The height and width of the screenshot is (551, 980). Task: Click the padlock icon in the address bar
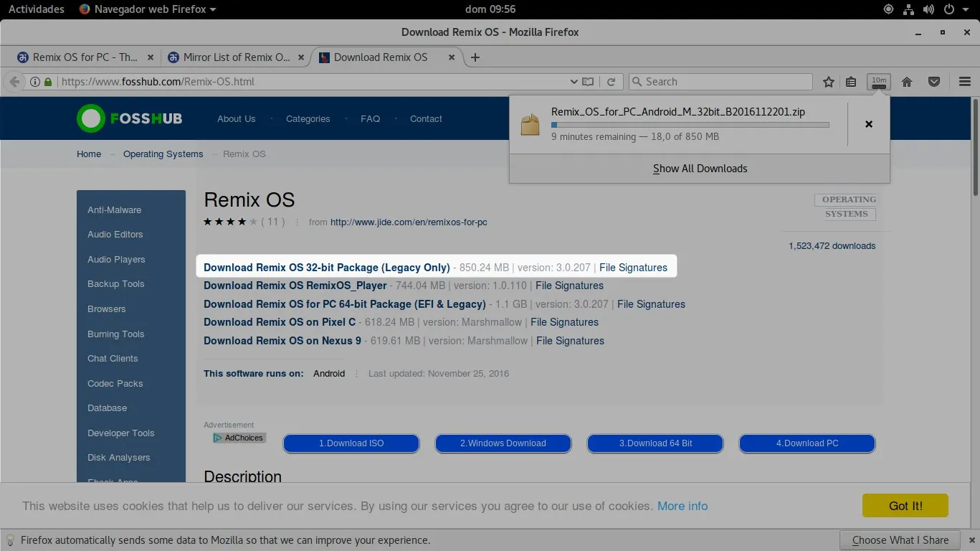click(47, 81)
